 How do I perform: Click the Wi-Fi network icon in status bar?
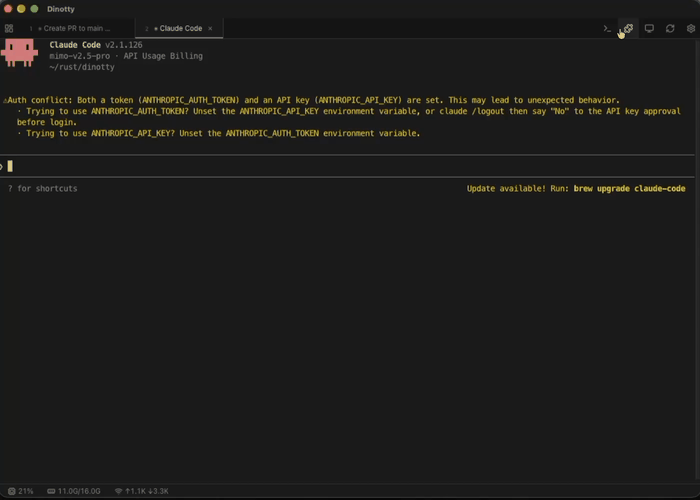coord(118,491)
